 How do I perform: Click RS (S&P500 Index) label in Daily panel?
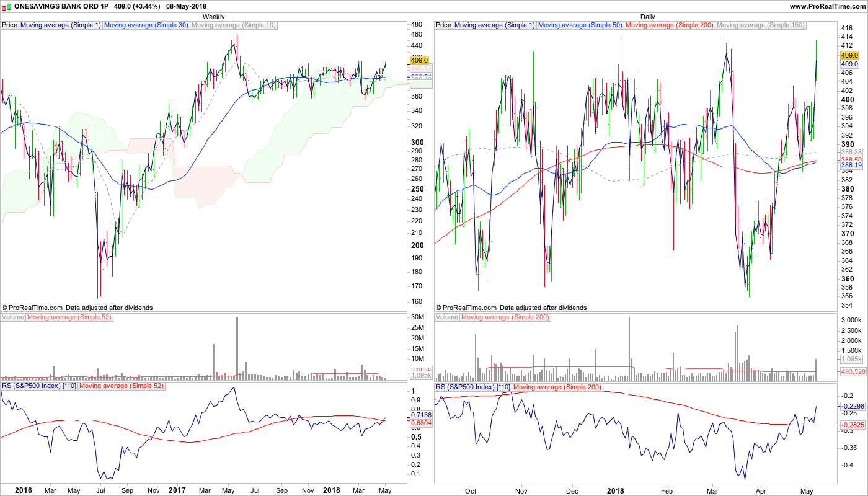473,387
